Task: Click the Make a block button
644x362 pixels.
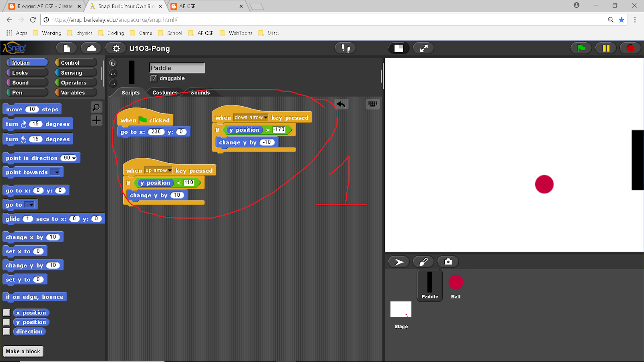Action: tap(23, 351)
